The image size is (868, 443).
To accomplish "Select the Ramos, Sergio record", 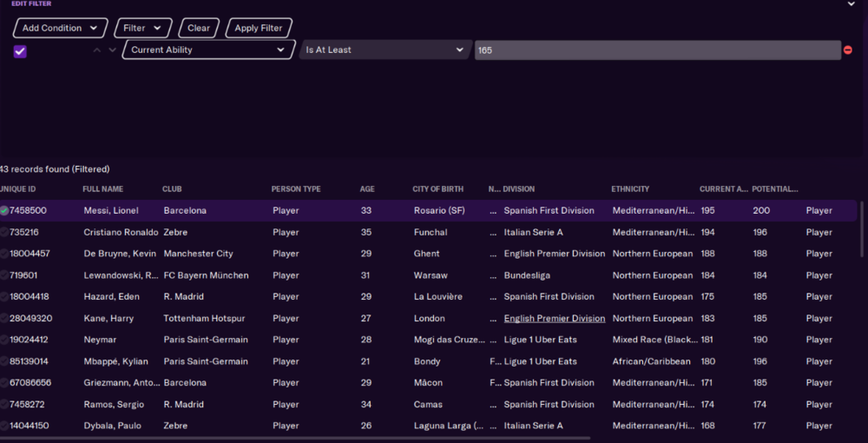I will tap(114, 404).
